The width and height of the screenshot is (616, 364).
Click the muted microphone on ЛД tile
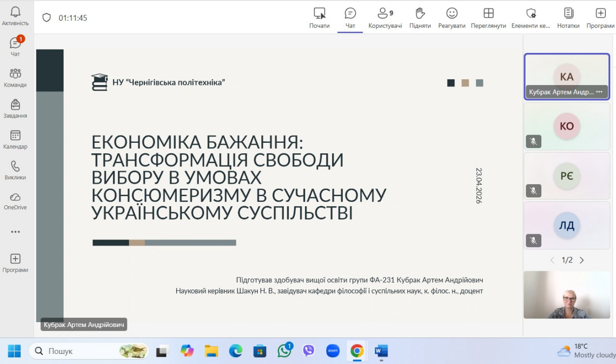tap(533, 240)
